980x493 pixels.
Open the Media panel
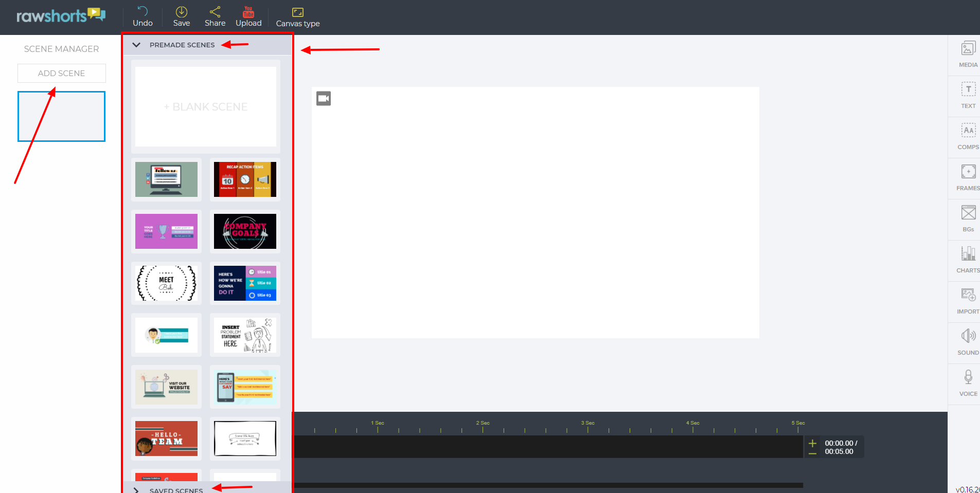pyautogui.click(x=968, y=54)
